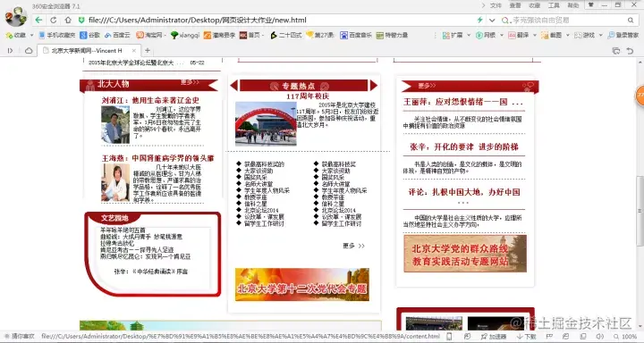Click the right arrow of 专题热点 banner
Viewport: 644px width, 343px height.
[x=374, y=86]
